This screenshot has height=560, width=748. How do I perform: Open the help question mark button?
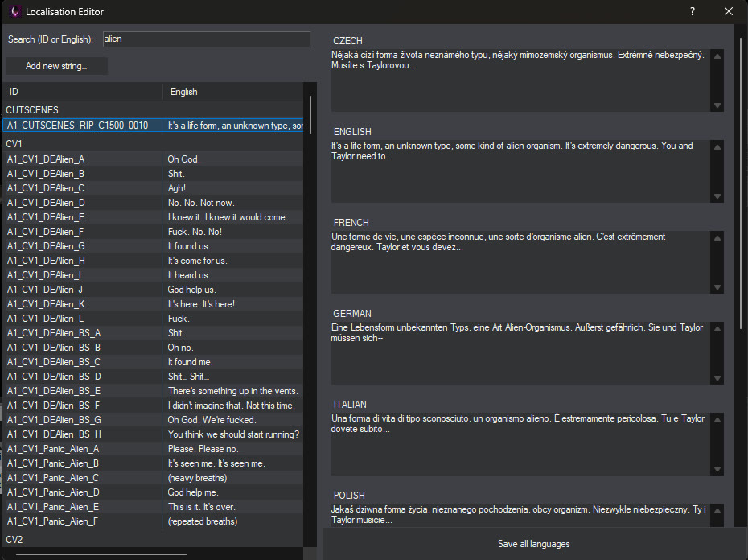[x=693, y=11]
